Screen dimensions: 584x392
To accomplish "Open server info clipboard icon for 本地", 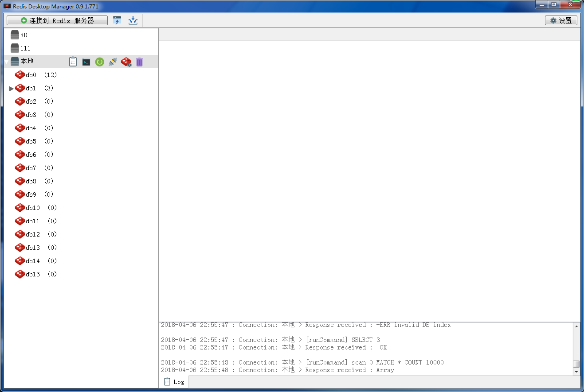I will 73,62.
